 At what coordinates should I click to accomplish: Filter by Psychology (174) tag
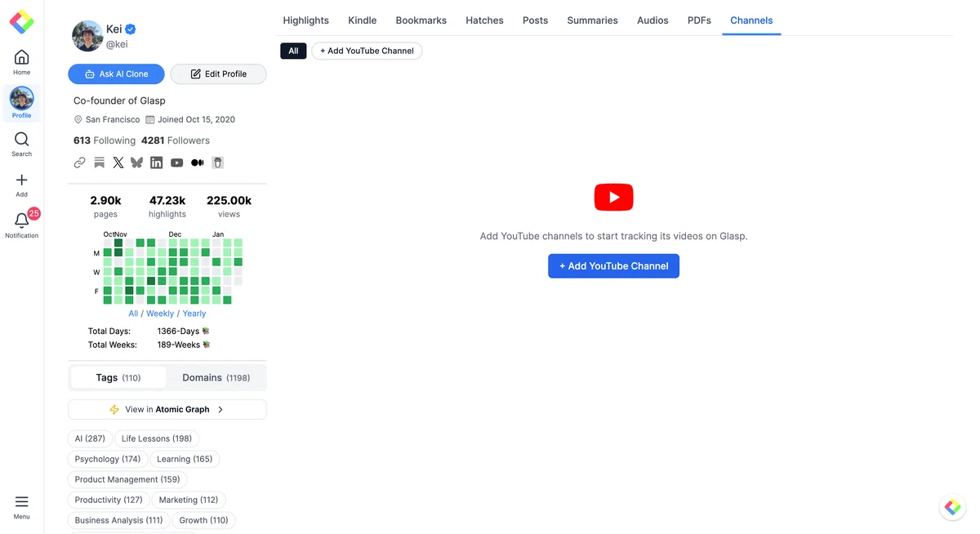pyautogui.click(x=108, y=459)
